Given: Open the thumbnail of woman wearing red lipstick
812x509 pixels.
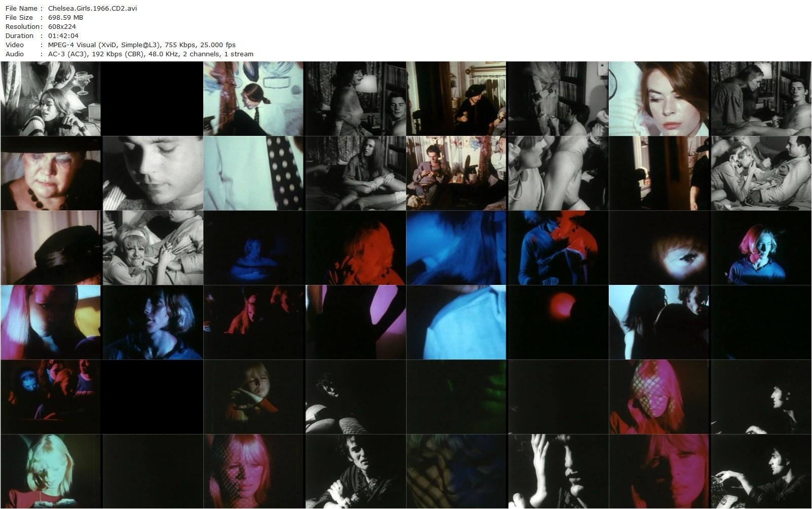Looking at the screenshot, I should click(659, 99).
